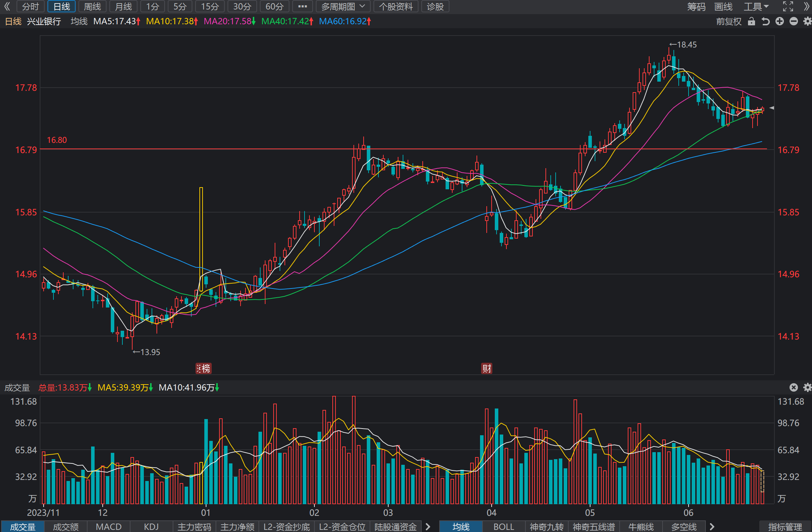Viewport: 812px width, 532px height.
Task: Select the L2-资金抄底 tab
Action: [287, 526]
